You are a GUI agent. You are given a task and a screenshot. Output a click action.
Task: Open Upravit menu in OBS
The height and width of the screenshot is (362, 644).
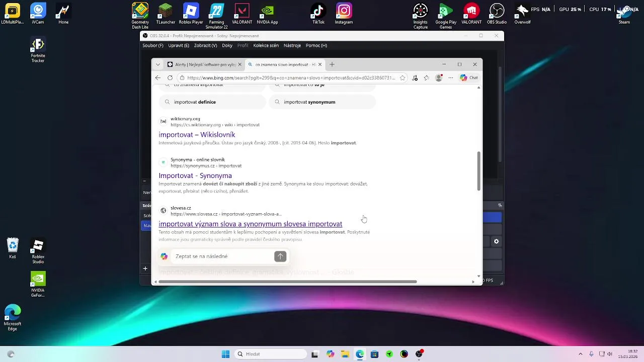coord(179,45)
